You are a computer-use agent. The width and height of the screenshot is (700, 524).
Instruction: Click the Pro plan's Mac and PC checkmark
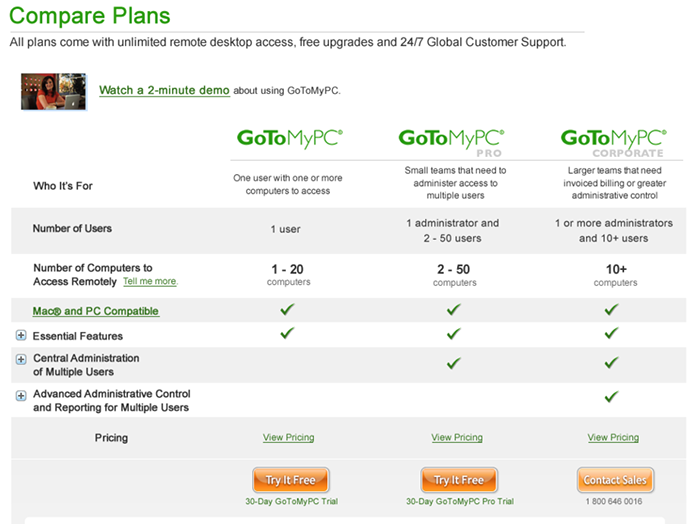[x=454, y=309]
